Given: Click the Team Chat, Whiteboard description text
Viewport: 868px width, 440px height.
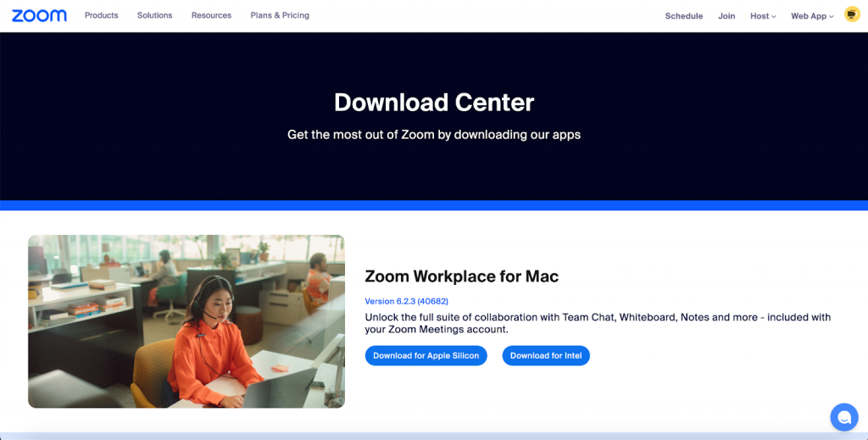Looking at the screenshot, I should tap(598, 323).
